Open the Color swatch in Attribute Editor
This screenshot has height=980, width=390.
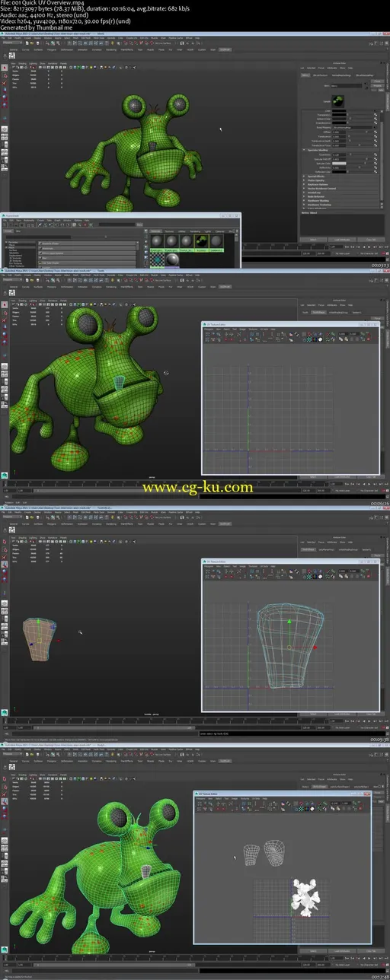[339, 113]
